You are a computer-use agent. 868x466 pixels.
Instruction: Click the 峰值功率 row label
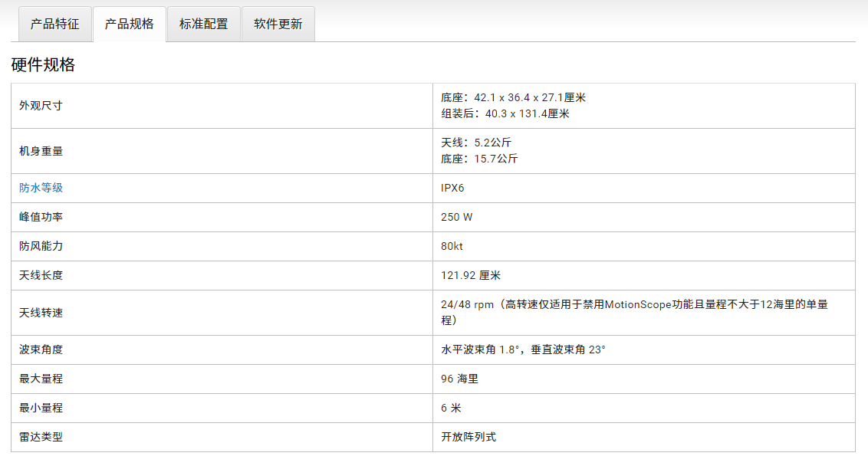(41, 217)
